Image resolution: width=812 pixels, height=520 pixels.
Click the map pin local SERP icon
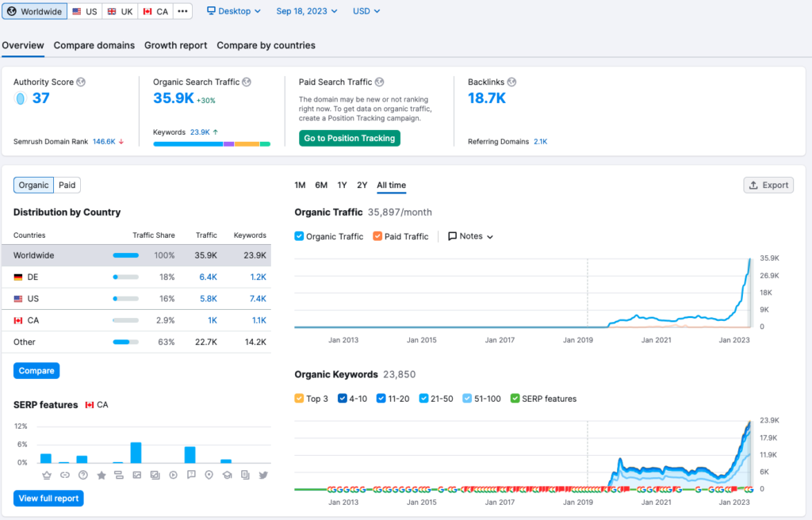pyautogui.click(x=209, y=475)
